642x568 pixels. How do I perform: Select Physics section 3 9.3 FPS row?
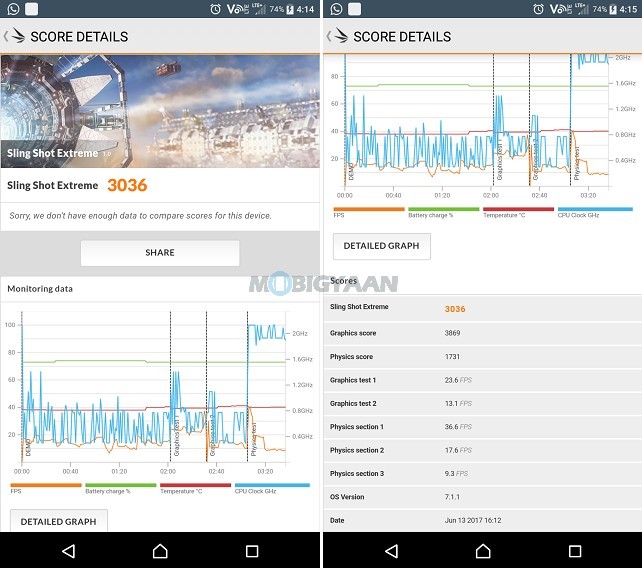tap(483, 473)
